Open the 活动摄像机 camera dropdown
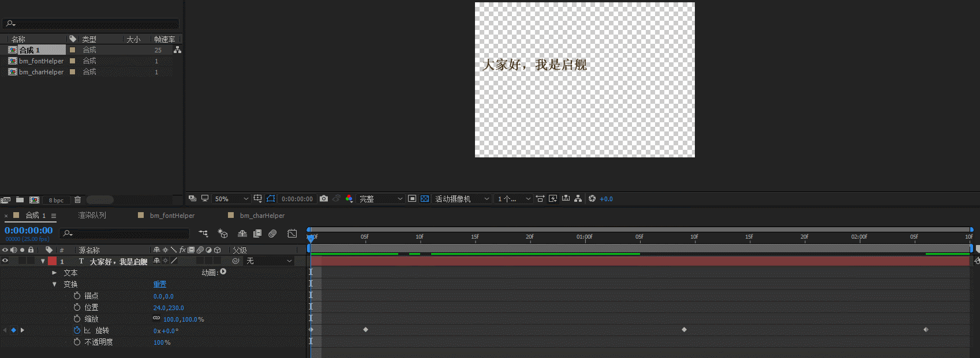 pyautogui.click(x=462, y=198)
